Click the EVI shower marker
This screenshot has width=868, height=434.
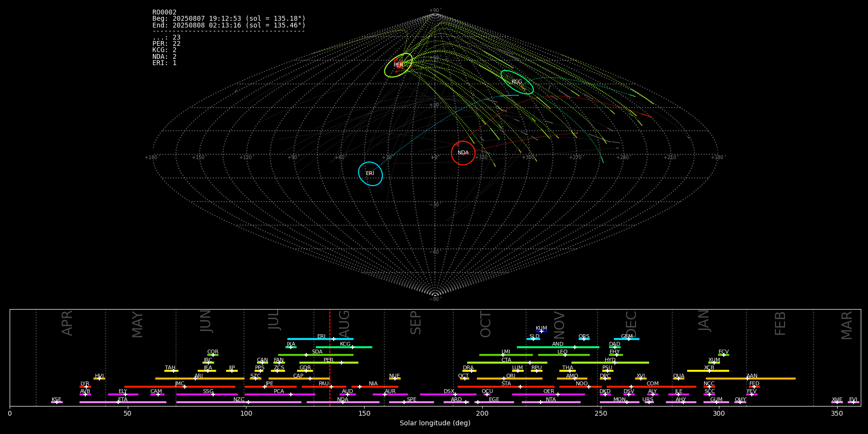[x=853, y=402]
